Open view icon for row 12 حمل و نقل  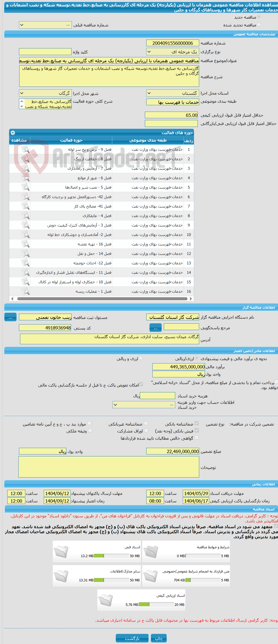[25, 254]
